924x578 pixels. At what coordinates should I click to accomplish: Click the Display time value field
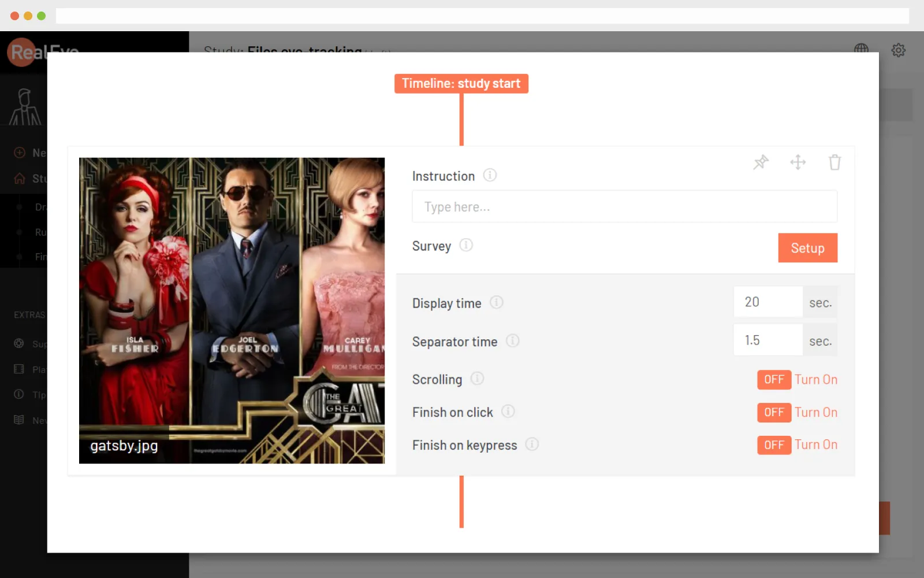pyautogui.click(x=767, y=302)
